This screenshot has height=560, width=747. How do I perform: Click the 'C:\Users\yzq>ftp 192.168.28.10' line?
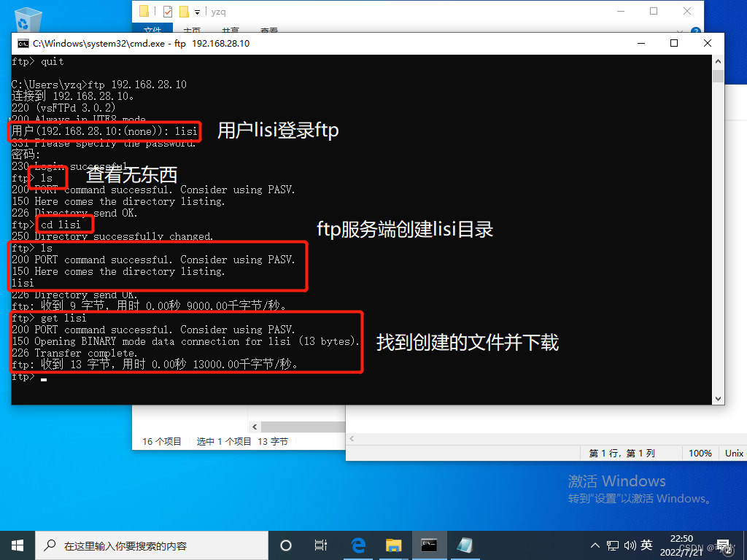point(99,85)
